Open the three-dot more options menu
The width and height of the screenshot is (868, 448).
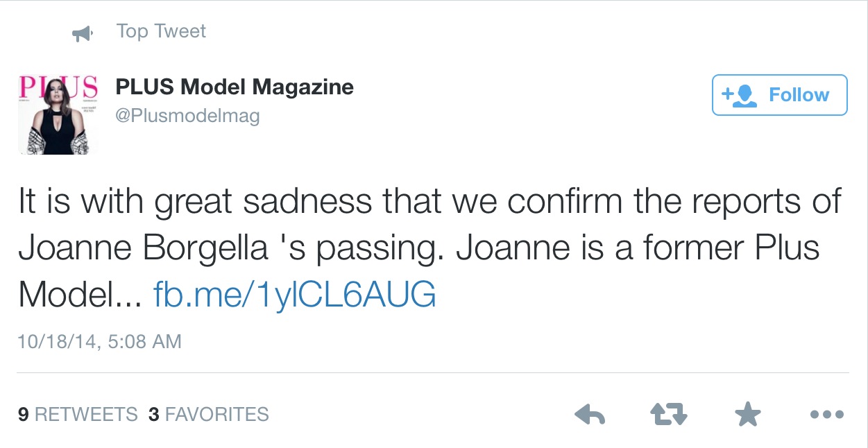[826, 415]
